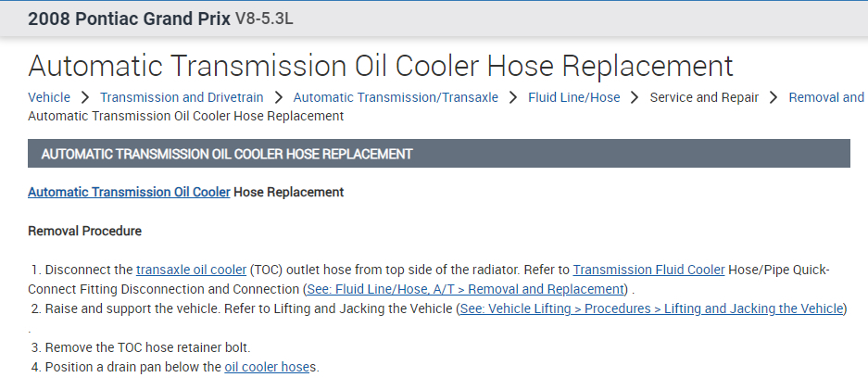
Task: Navigate to the Automatic Transmission/Transaxle breadcrumb
Action: tap(396, 97)
